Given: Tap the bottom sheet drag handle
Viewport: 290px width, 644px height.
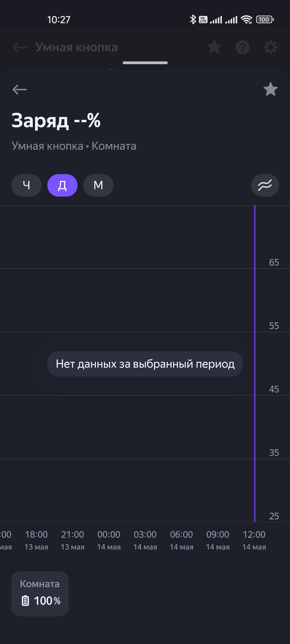Looking at the screenshot, I should click(145, 63).
